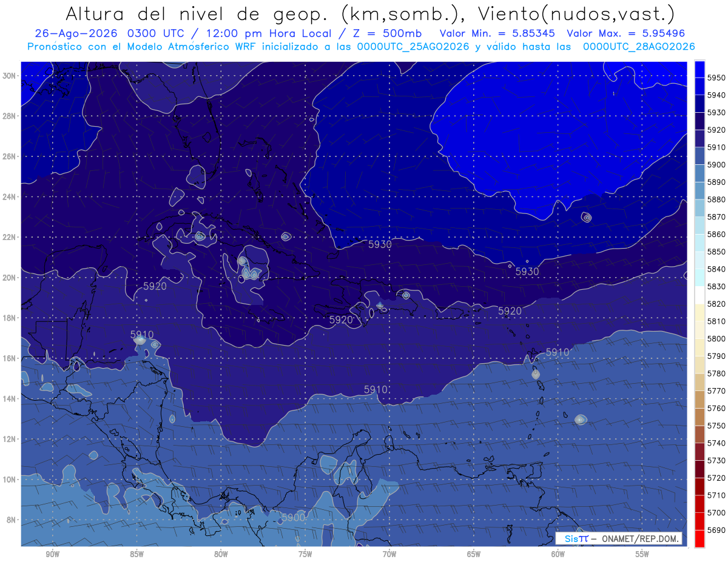Click the 20N latitude axis label
This screenshot has height=562, width=728.
click(x=9, y=278)
